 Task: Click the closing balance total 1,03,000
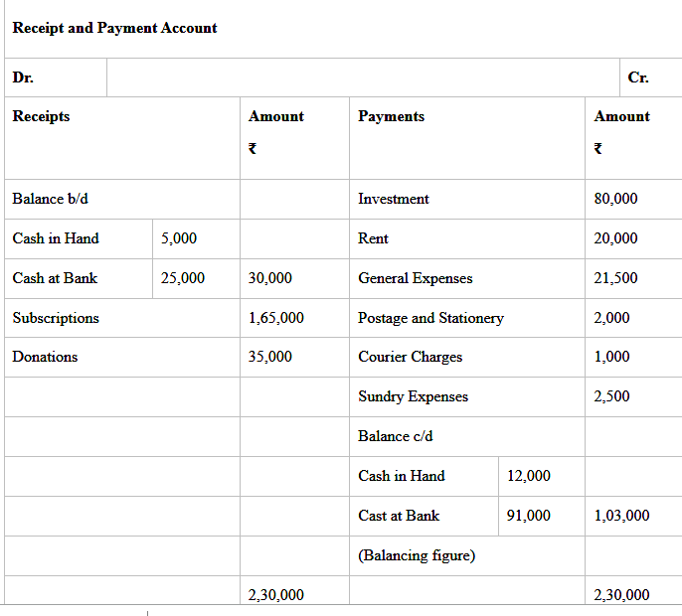[621, 516]
